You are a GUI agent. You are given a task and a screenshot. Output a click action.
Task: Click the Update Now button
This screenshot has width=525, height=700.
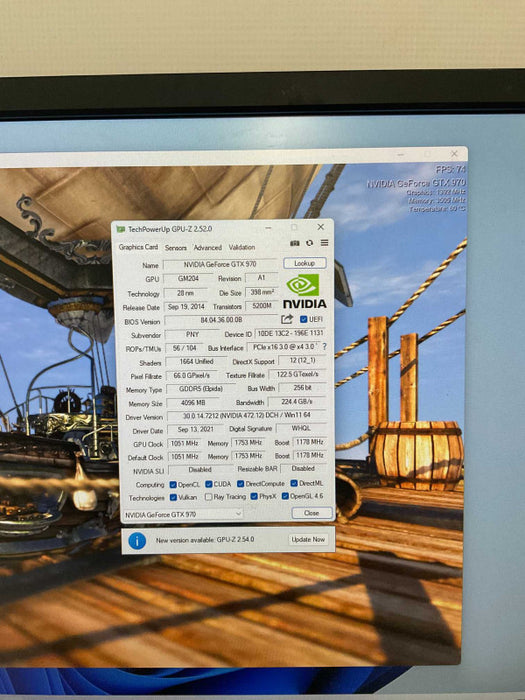(x=308, y=540)
